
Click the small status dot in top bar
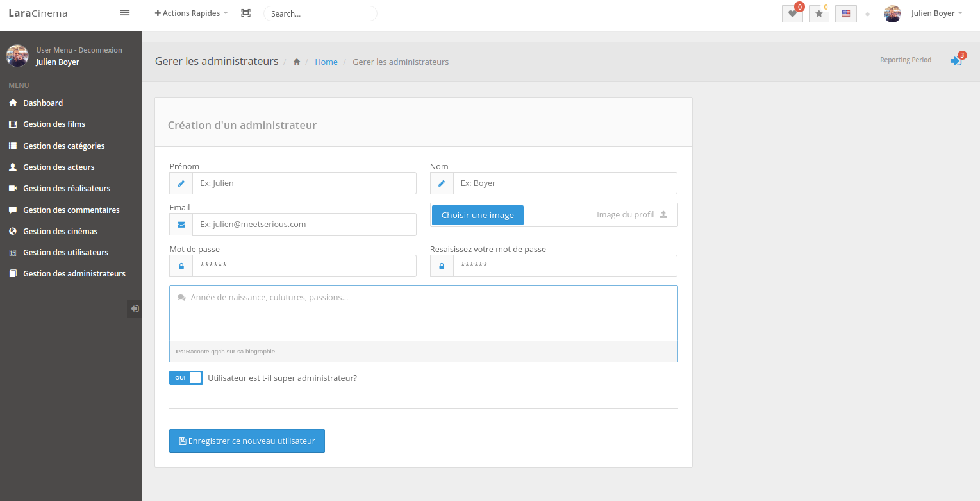click(867, 13)
